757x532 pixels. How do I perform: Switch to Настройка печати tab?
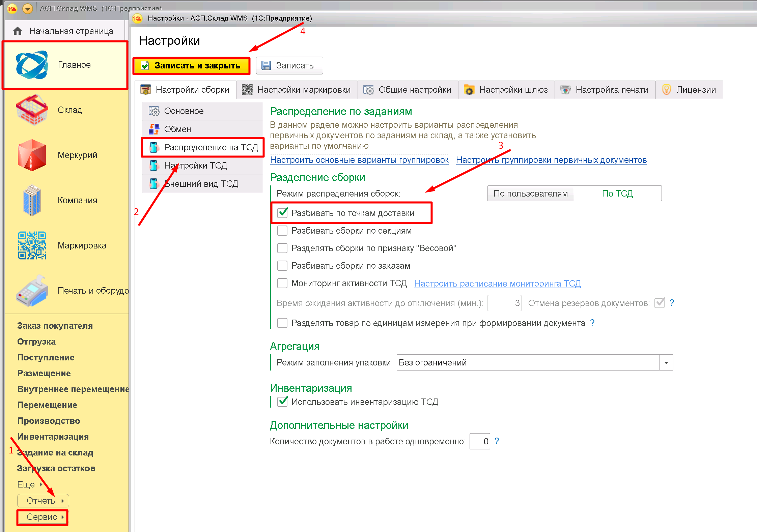tap(605, 90)
